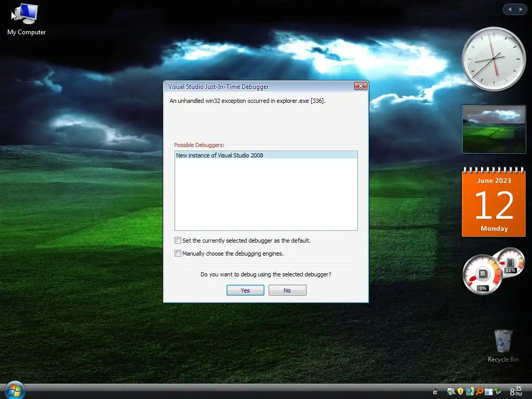This screenshot has height=399, width=532.
Task: Close the Just-In-Time Debugger dialog
Action: tap(361, 86)
